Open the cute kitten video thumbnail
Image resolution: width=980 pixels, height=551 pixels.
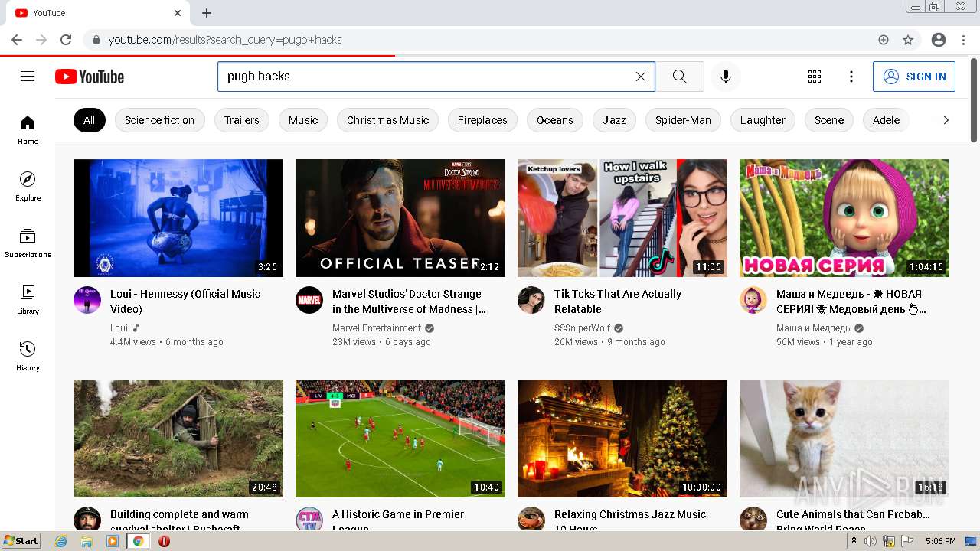pos(844,439)
